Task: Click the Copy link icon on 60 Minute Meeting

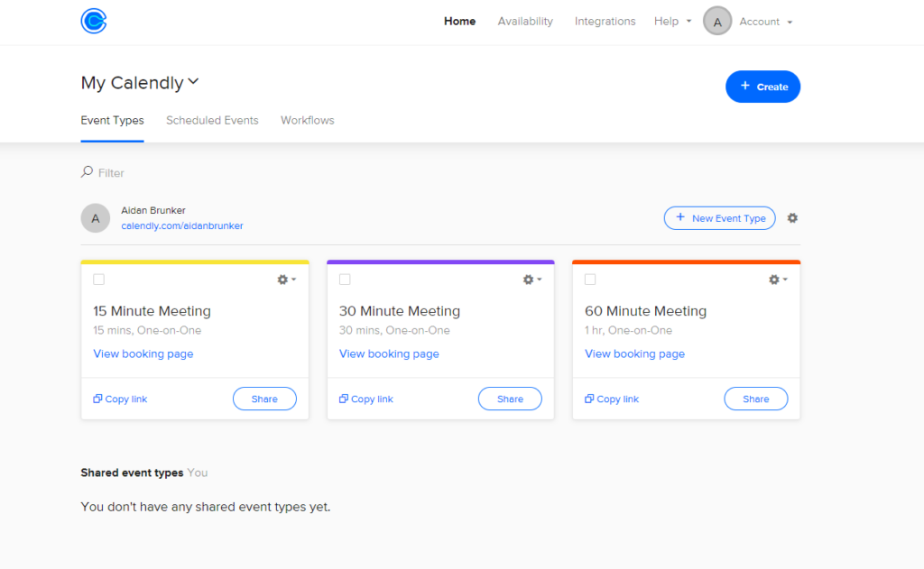Action: point(589,398)
